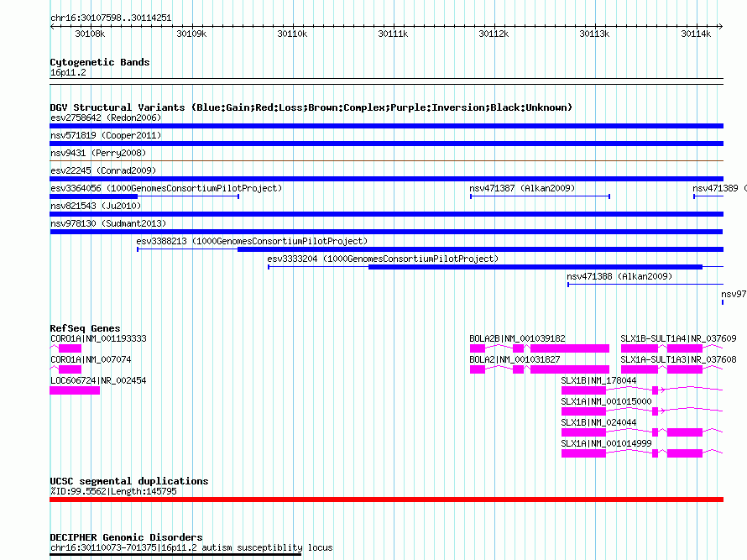747x560 pixels.
Task: Select the CORO1A|NM_001193333 gene
Action: (x=65, y=348)
